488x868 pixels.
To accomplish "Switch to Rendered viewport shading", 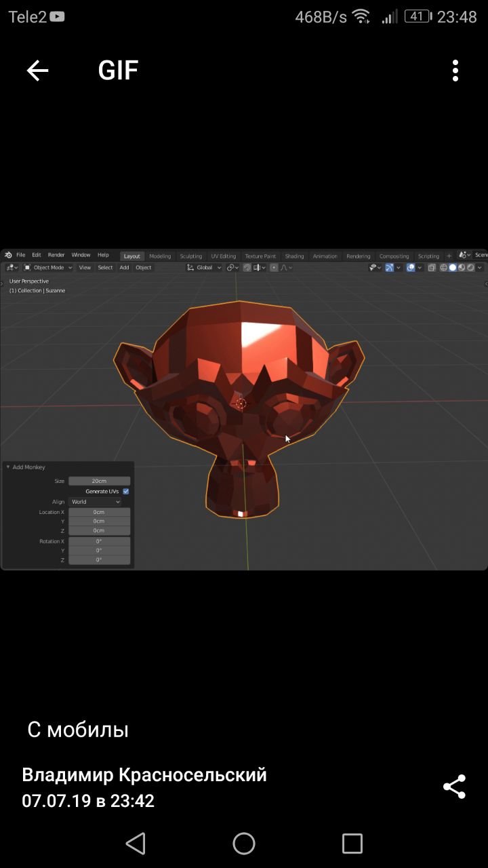I will [x=470, y=268].
